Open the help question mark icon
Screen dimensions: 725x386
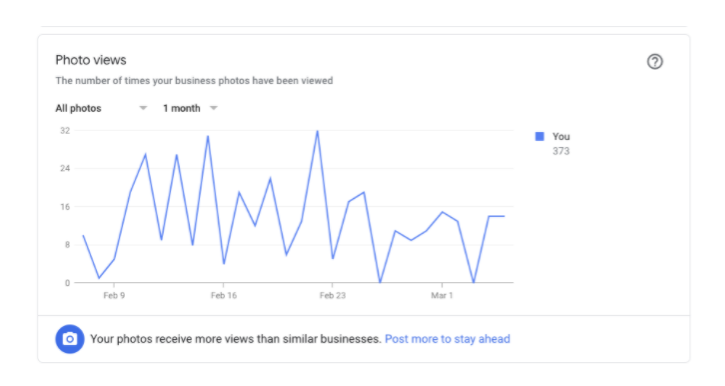pyautogui.click(x=655, y=61)
